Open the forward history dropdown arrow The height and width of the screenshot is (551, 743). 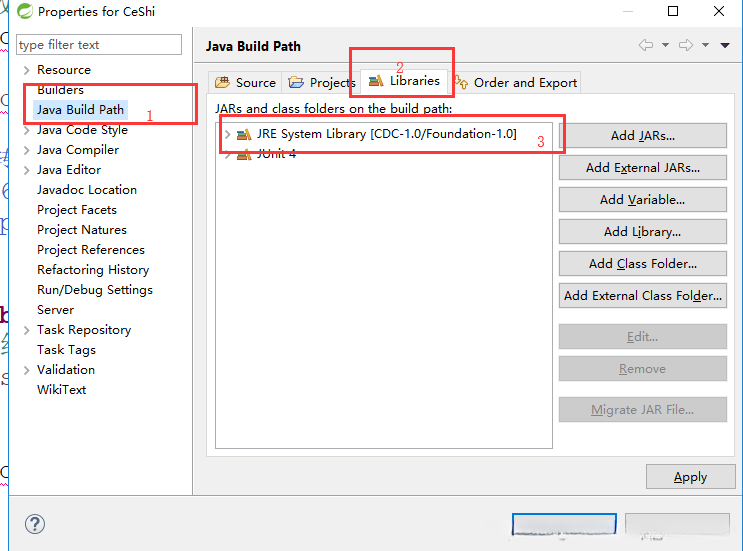click(x=706, y=45)
